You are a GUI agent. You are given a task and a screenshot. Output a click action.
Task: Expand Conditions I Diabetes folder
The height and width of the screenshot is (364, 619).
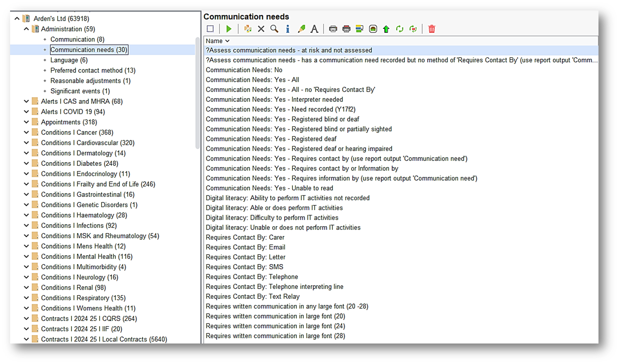point(27,163)
